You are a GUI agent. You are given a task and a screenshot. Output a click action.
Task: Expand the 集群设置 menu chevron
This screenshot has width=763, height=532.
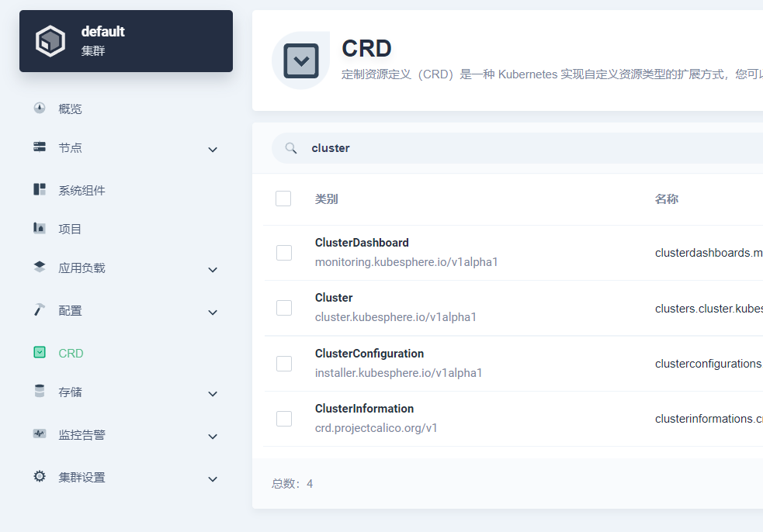213,479
